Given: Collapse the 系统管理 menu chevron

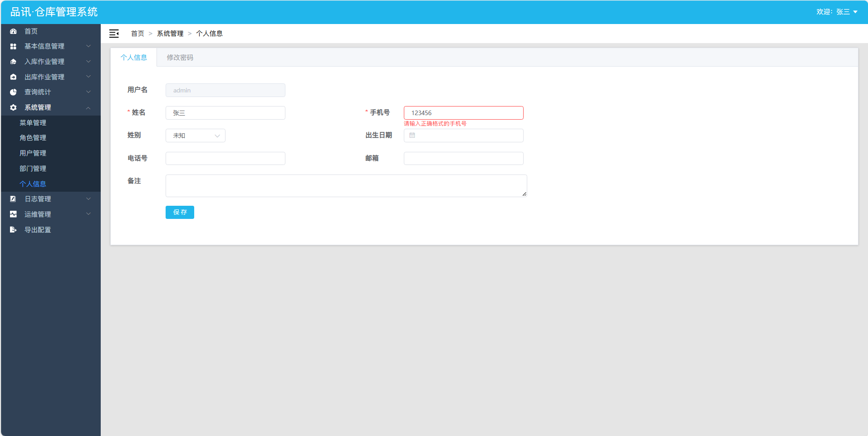Looking at the screenshot, I should coord(88,107).
